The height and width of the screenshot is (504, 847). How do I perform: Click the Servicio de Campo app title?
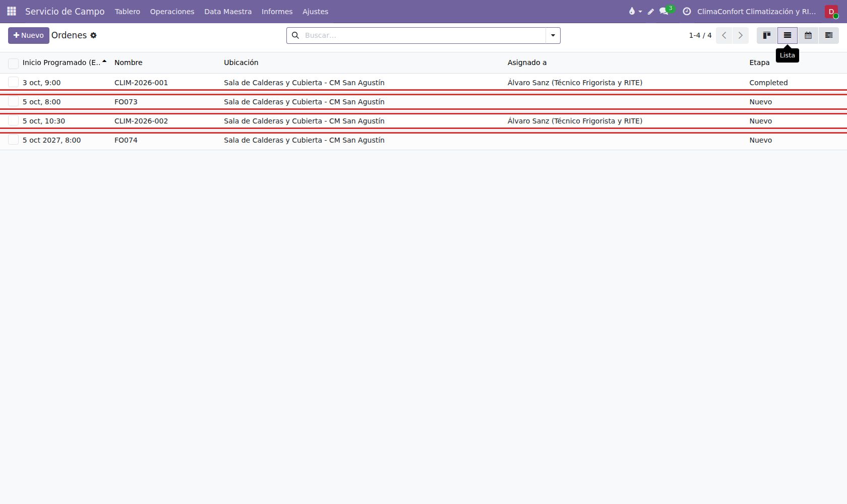pyautogui.click(x=65, y=11)
